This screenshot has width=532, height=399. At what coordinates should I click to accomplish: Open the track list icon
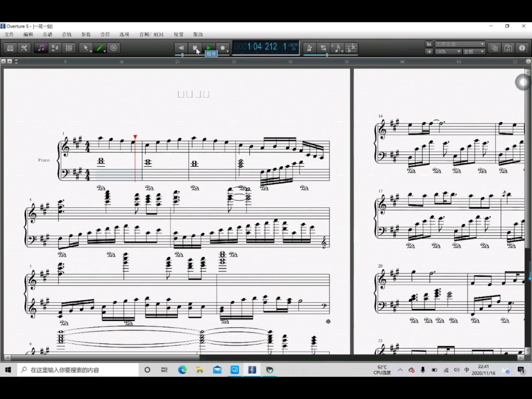point(55,48)
